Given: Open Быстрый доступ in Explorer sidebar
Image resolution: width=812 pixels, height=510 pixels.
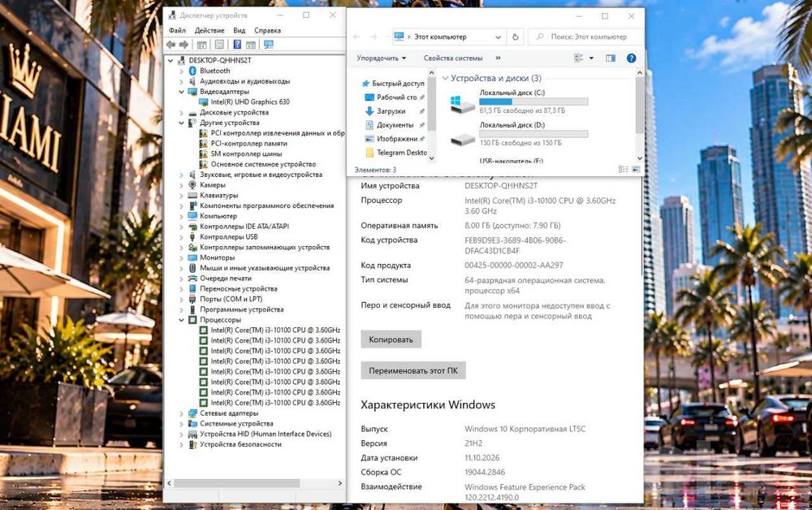Looking at the screenshot, I should (398, 84).
